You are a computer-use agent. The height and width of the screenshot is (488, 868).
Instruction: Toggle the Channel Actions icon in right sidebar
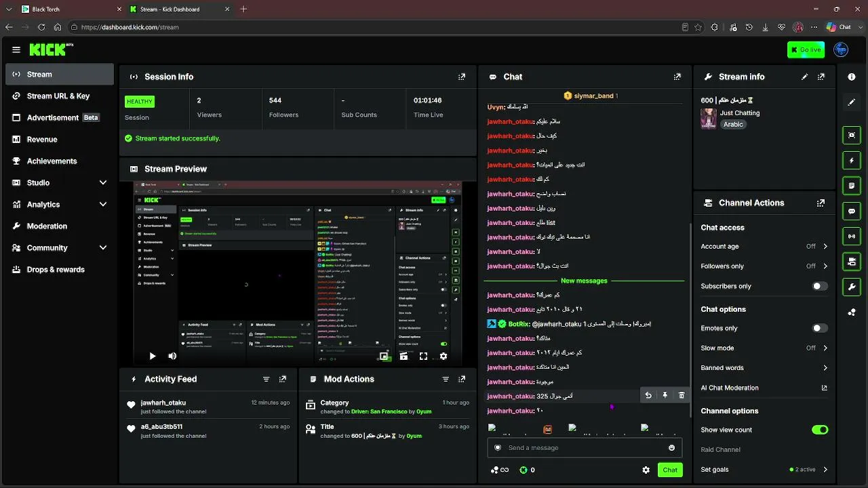point(852,262)
